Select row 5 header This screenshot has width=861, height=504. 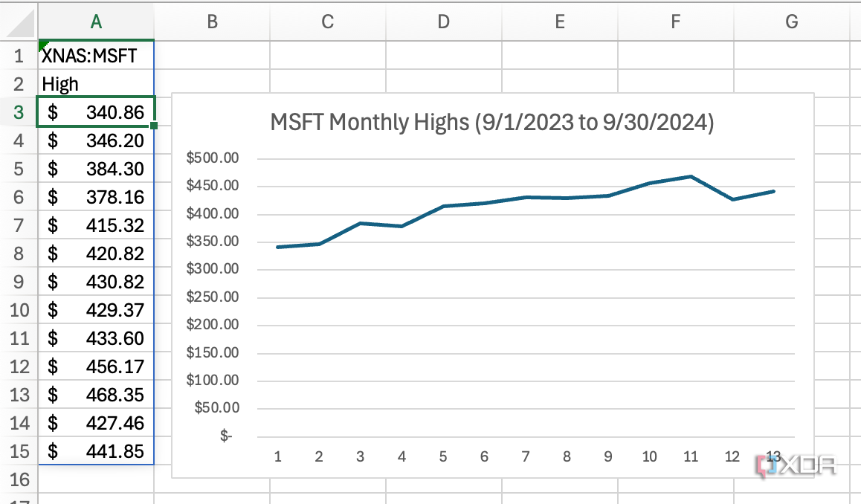pos(19,169)
